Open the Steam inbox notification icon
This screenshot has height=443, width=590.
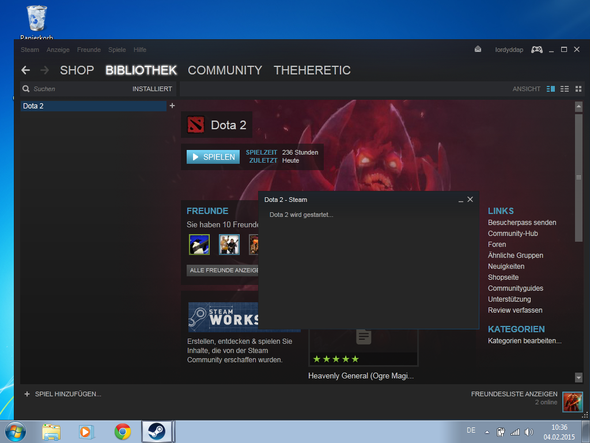point(477,49)
